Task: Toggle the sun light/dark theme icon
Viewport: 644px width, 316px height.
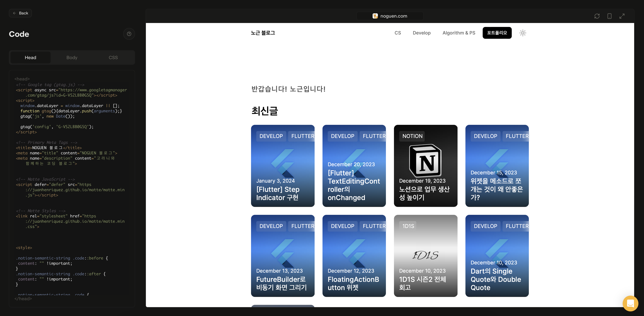Action: [x=523, y=33]
